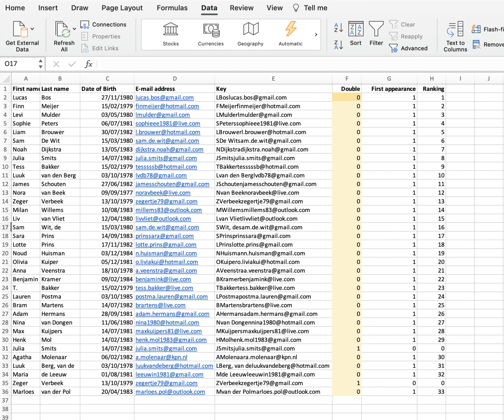Expand the Get External Data dropdown
504x420 pixels.
tap(32, 29)
